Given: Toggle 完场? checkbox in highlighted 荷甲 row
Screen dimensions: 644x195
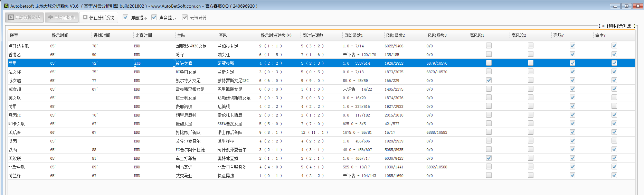Looking at the screenshot, I should (572, 63).
